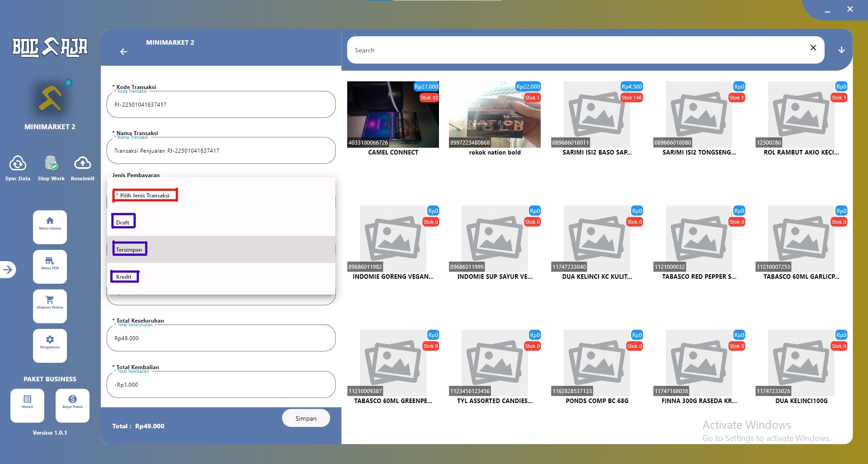
Task: Click the Resubmit upload cloud icon
Action: click(83, 163)
